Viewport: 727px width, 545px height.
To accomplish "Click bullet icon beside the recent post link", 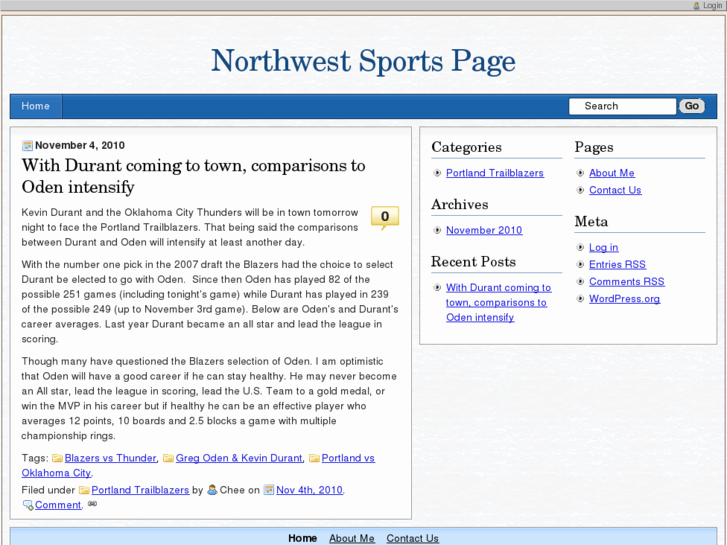I will point(437,288).
